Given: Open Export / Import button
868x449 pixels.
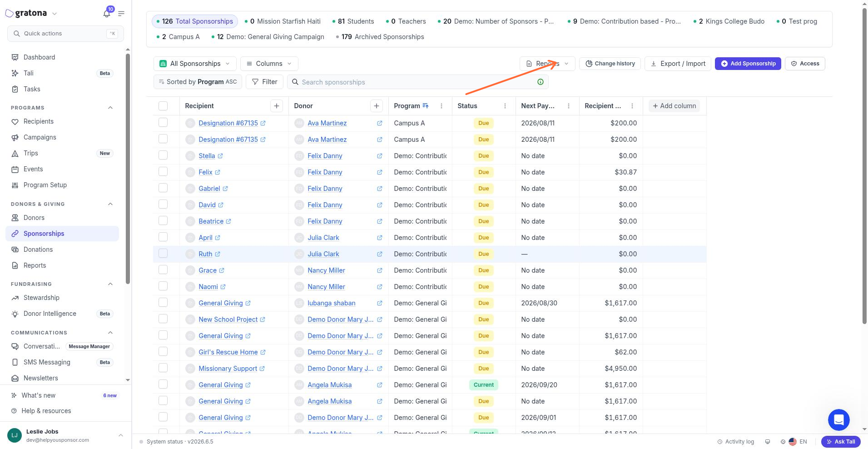Looking at the screenshot, I should click(678, 64).
